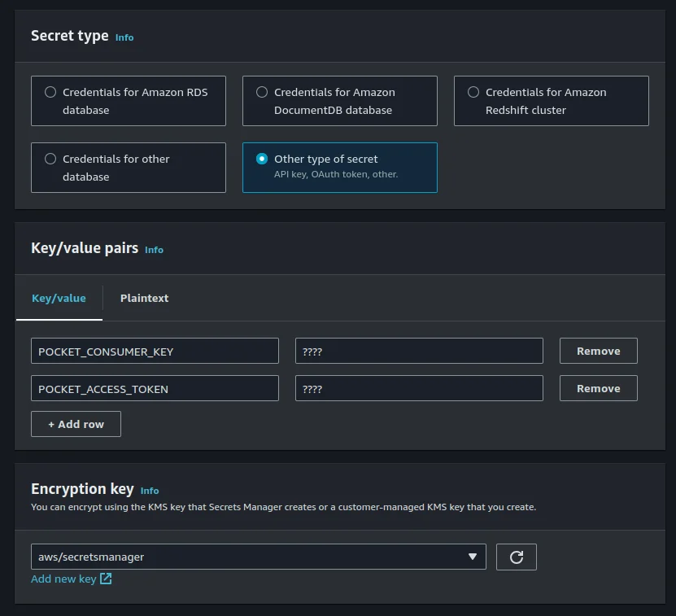676x616 pixels.
Task: Remove the POCKET_ACCESS_TOKEN row
Action: tap(598, 388)
